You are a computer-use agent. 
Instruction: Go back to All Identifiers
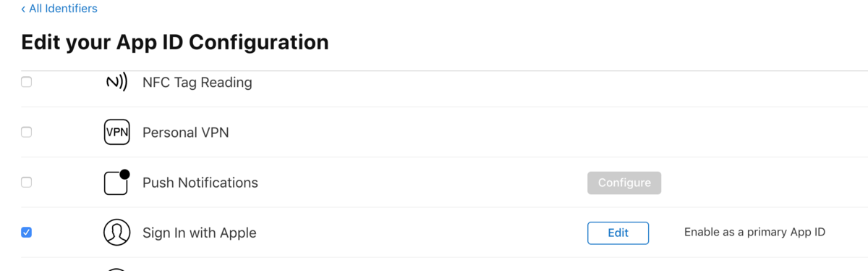coord(63,9)
